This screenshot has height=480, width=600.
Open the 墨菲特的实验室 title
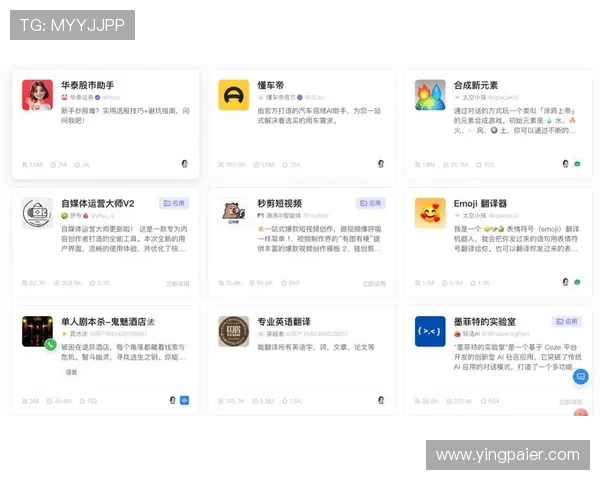[x=484, y=322]
